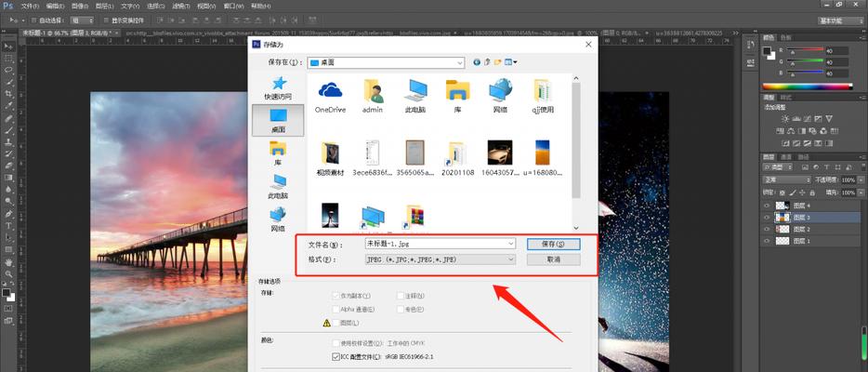
Task: Select the Move tool in toolbox
Action: pos(9,46)
